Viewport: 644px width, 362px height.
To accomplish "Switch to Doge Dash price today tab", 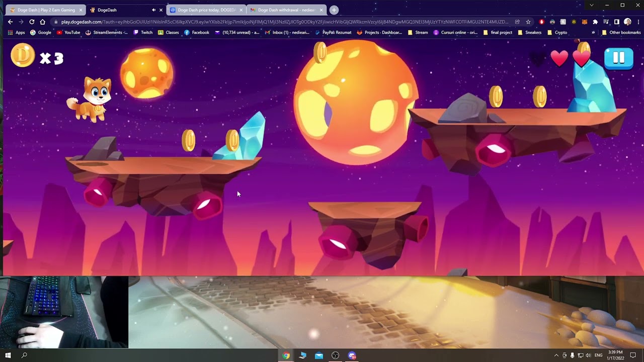I will (205, 10).
